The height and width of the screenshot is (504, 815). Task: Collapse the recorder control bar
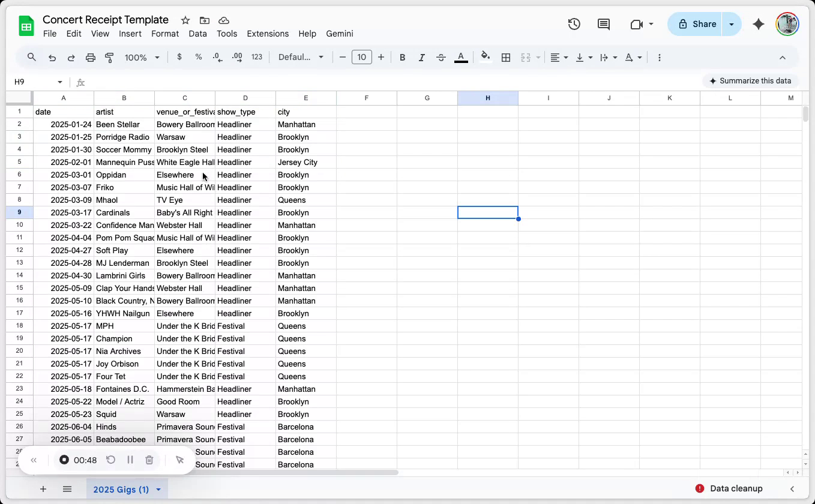click(x=34, y=460)
